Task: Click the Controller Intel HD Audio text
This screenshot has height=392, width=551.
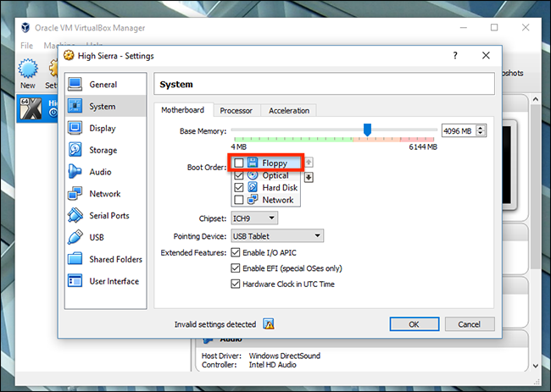Action: [x=248, y=365]
